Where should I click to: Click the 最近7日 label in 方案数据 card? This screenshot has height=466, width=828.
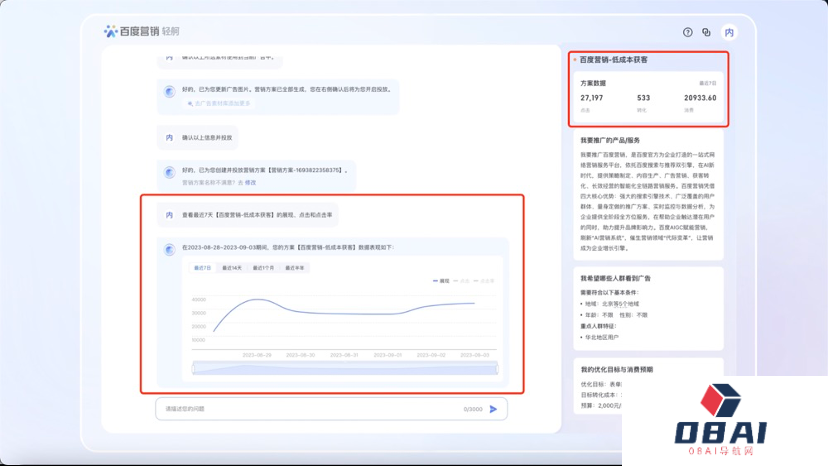708,83
